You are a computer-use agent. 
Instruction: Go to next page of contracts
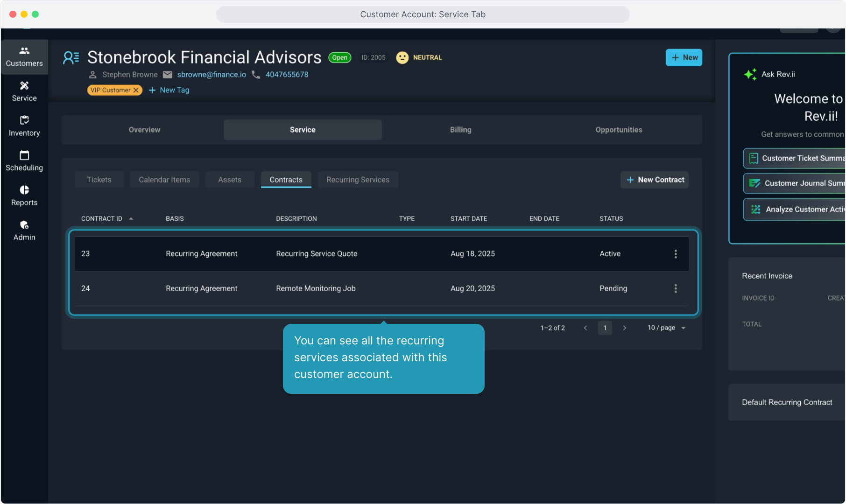(x=624, y=328)
